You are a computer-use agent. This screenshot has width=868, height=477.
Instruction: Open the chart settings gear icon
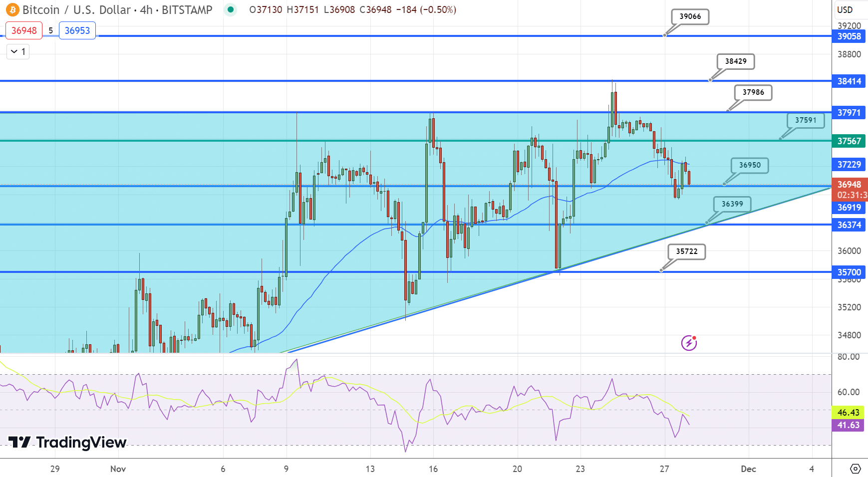[855, 469]
